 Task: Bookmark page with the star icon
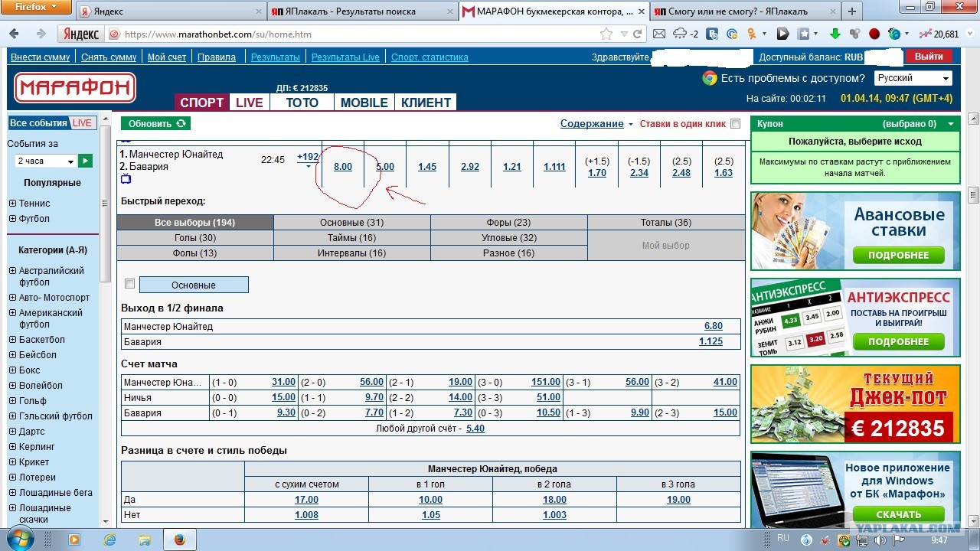click(x=606, y=34)
